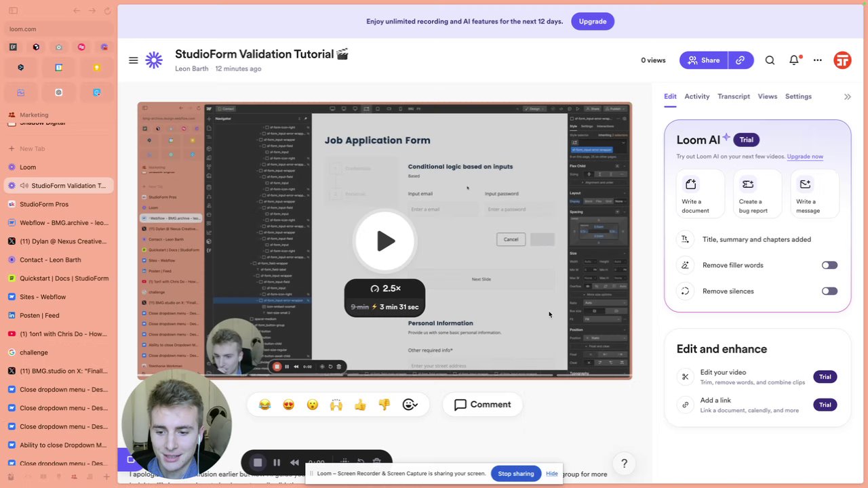Click New Tab in the sidebar
The image size is (868, 488).
pyautogui.click(x=59, y=148)
